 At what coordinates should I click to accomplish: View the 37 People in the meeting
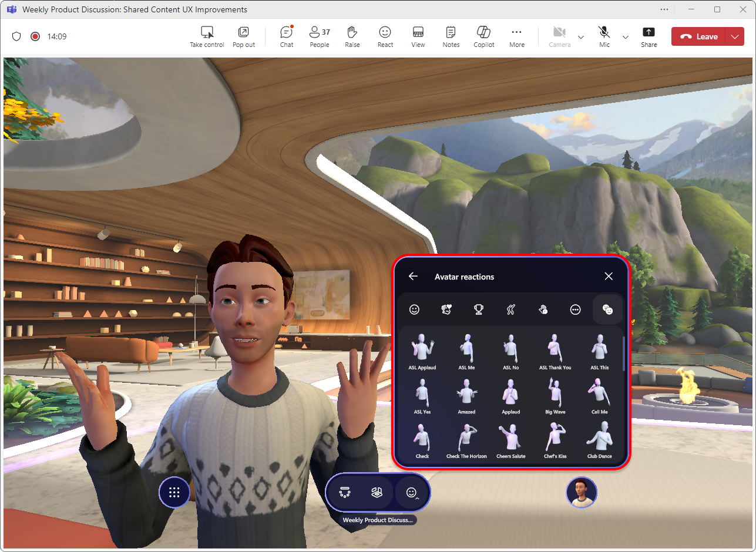pyautogui.click(x=319, y=36)
